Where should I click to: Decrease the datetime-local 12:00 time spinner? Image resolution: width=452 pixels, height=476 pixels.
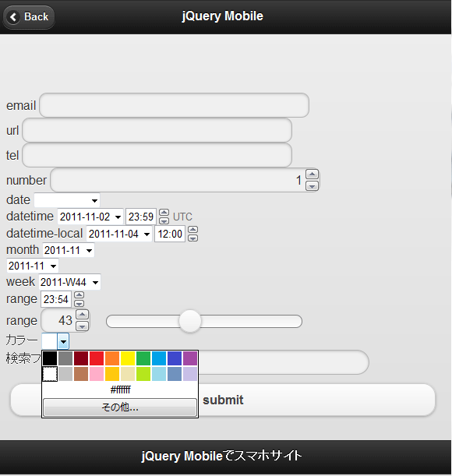pyautogui.click(x=193, y=238)
